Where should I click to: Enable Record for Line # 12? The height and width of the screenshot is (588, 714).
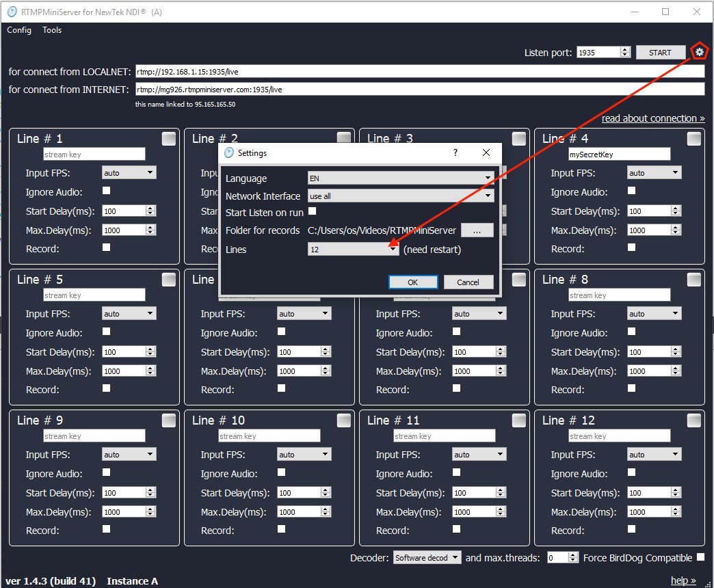[631, 529]
